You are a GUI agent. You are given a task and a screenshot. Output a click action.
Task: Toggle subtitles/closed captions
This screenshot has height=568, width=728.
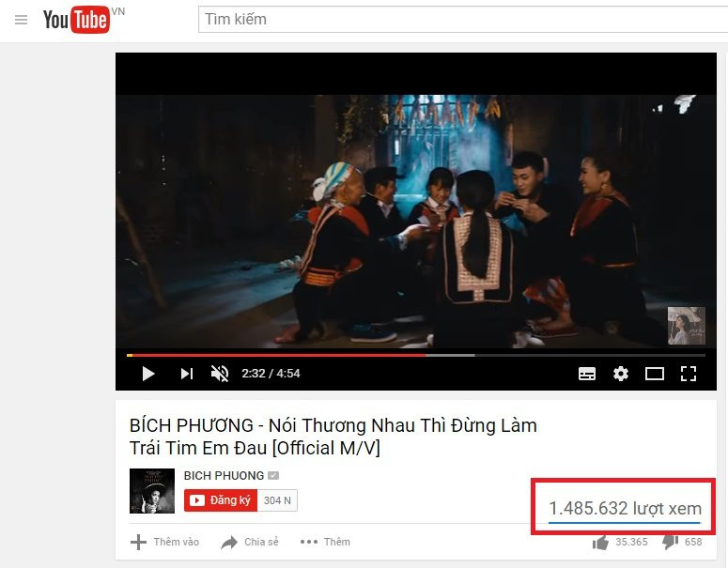click(x=587, y=374)
